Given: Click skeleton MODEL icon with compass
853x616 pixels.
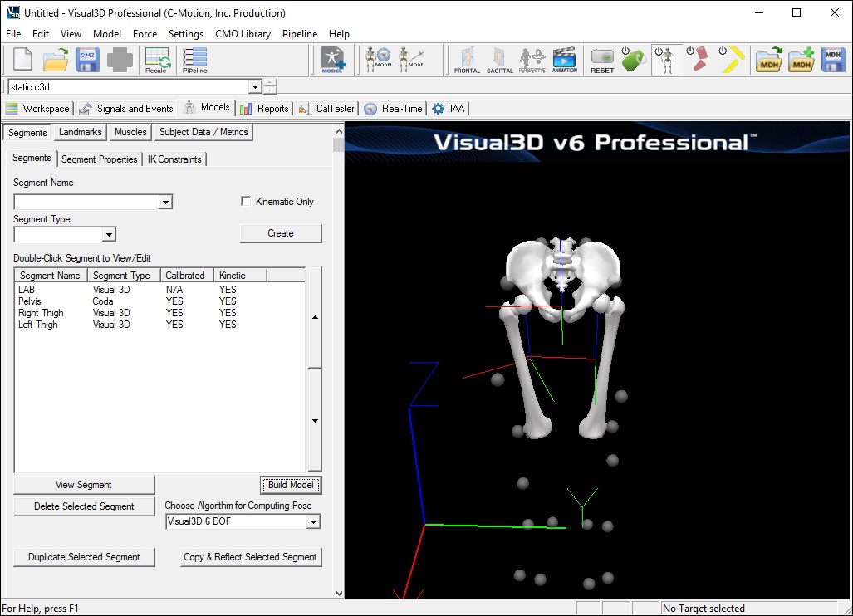Looking at the screenshot, I should (x=378, y=59).
